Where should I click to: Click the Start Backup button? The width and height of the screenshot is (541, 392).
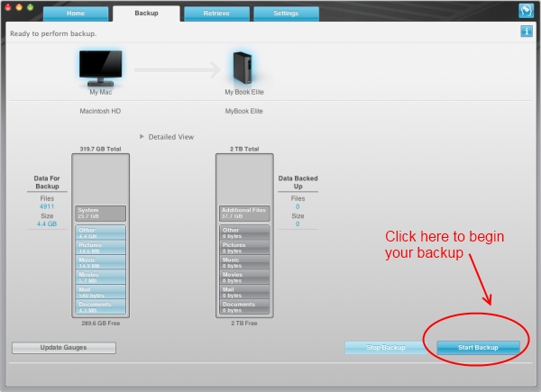click(478, 348)
